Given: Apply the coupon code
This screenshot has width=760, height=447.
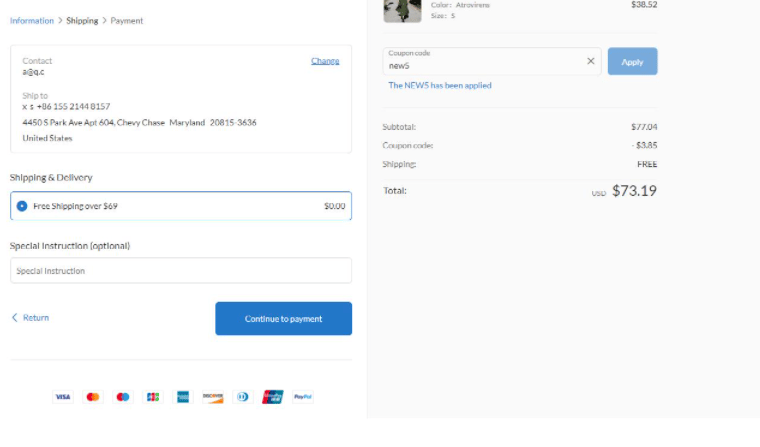Looking at the screenshot, I should (632, 61).
